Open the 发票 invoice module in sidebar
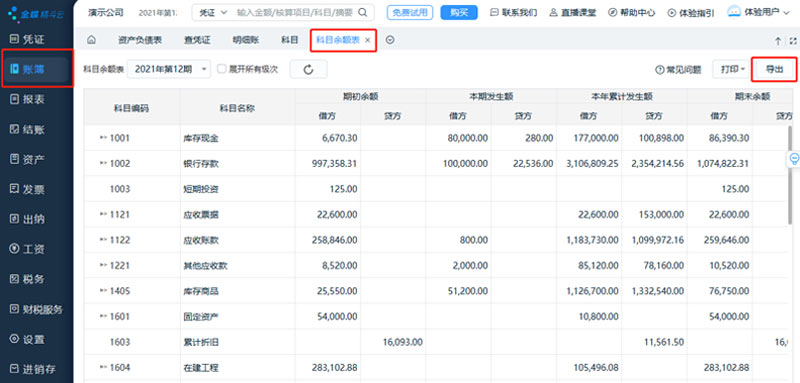The image size is (800, 383). click(28, 190)
